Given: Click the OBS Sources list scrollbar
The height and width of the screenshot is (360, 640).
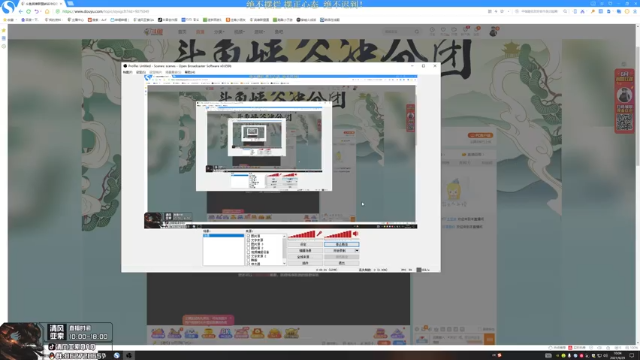Looking at the screenshot, I should (284, 249).
